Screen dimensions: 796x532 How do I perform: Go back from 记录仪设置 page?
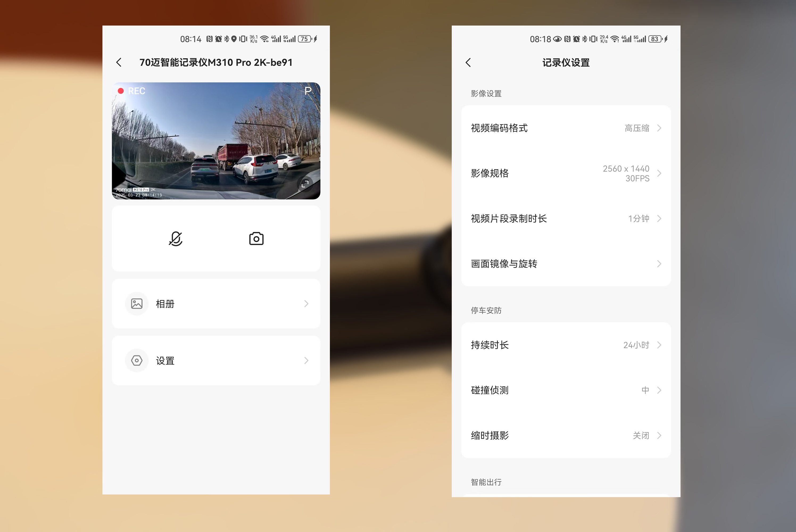point(468,63)
